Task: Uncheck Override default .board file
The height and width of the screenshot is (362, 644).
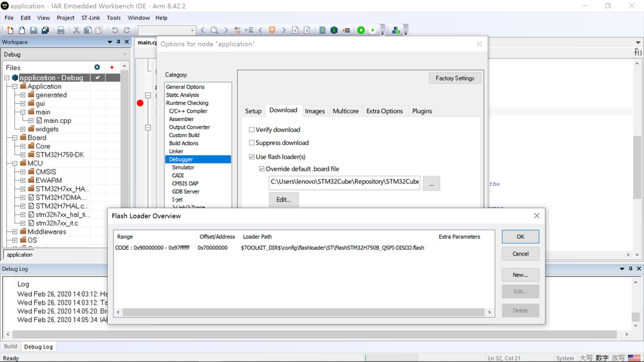Action: [262, 169]
